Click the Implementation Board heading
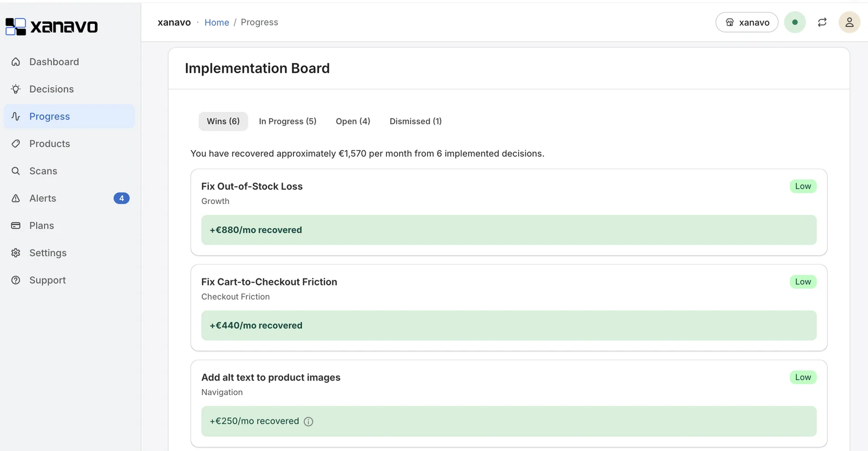The height and width of the screenshot is (451, 868). pos(257,68)
